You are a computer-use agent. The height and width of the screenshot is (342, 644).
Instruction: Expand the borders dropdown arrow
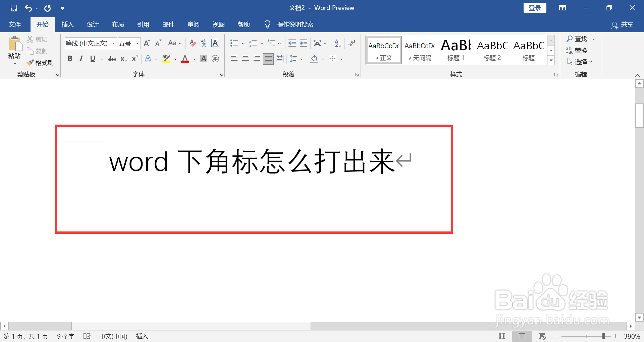[342, 59]
